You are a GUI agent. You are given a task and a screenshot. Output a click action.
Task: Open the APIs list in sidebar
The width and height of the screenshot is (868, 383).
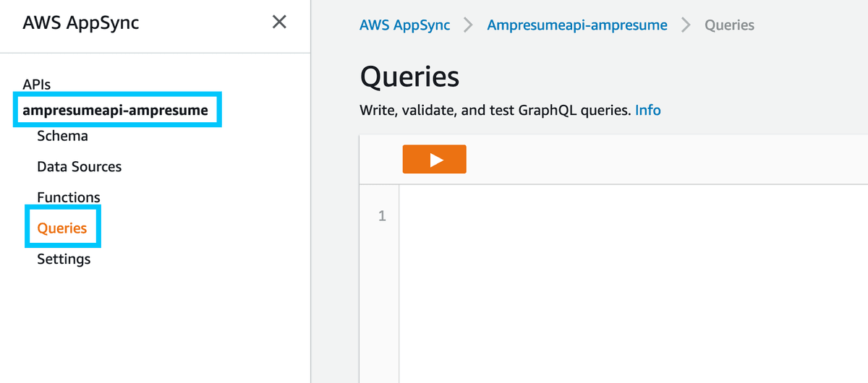37,85
